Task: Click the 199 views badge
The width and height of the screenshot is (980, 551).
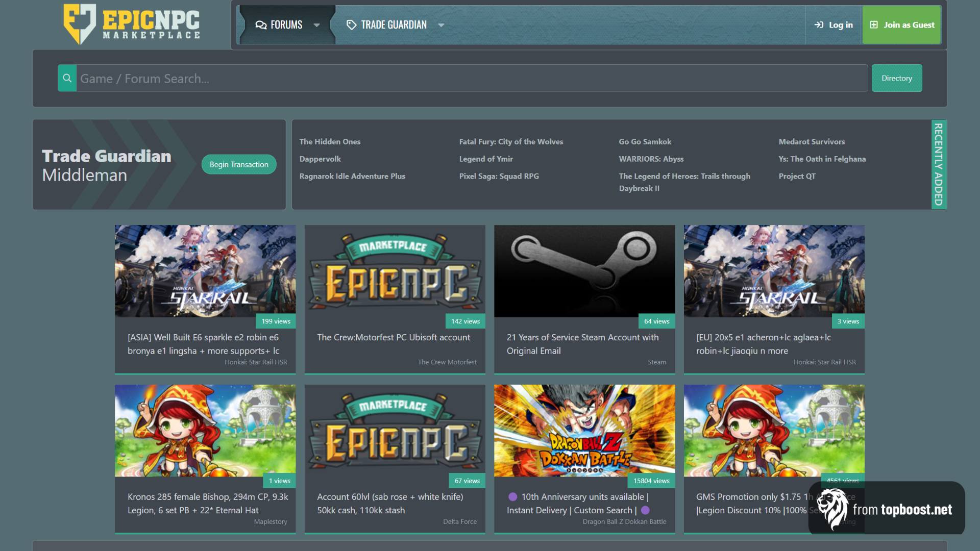Action: (276, 321)
